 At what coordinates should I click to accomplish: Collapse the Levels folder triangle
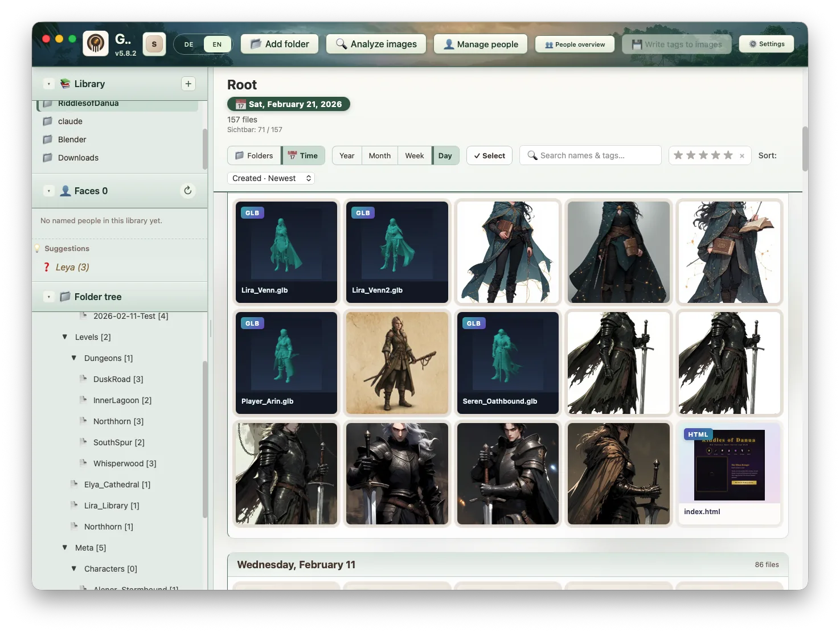tap(65, 337)
